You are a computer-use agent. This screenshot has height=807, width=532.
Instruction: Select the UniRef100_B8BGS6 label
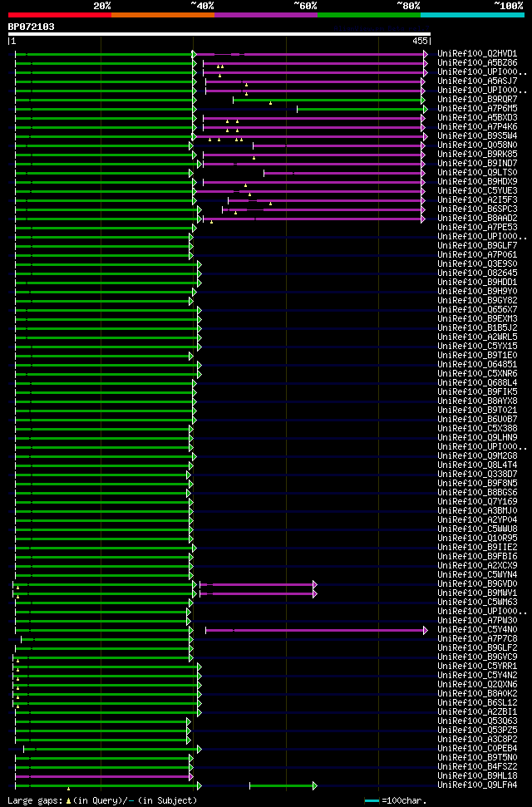pos(477,493)
